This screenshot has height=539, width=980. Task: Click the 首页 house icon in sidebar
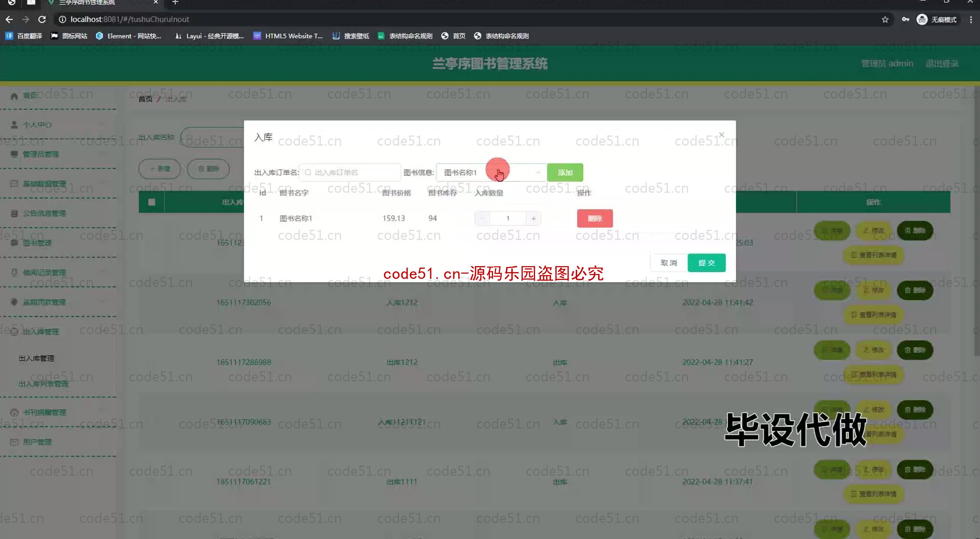tap(14, 96)
